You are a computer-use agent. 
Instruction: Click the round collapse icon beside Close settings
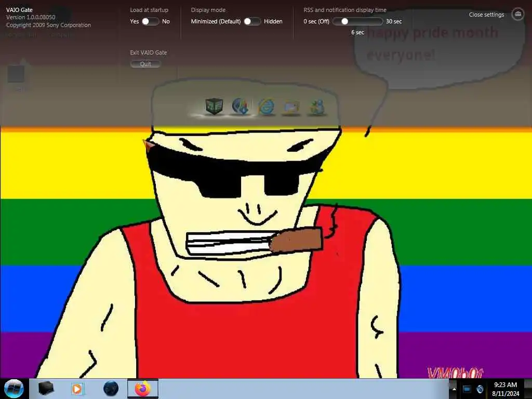[x=517, y=14]
